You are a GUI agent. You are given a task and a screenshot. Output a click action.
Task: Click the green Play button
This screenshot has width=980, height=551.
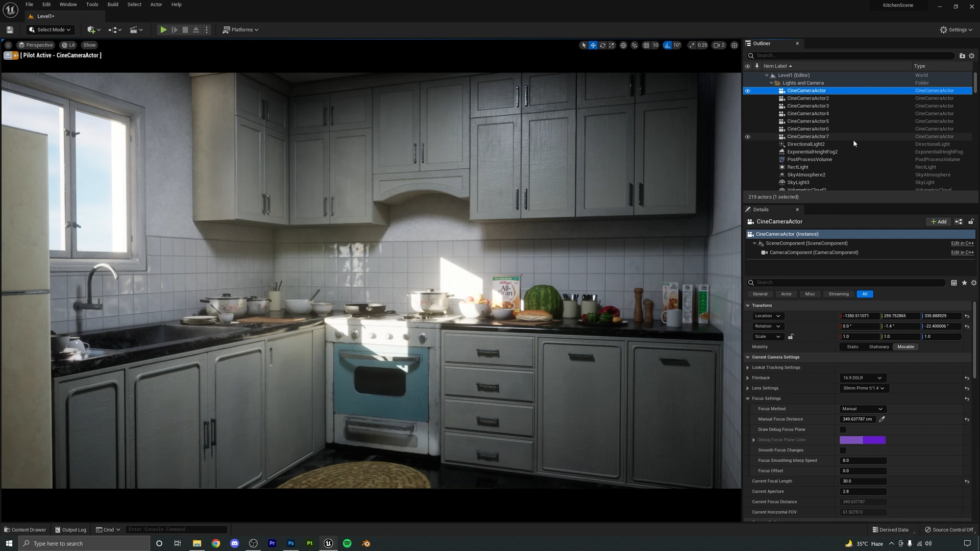163,30
